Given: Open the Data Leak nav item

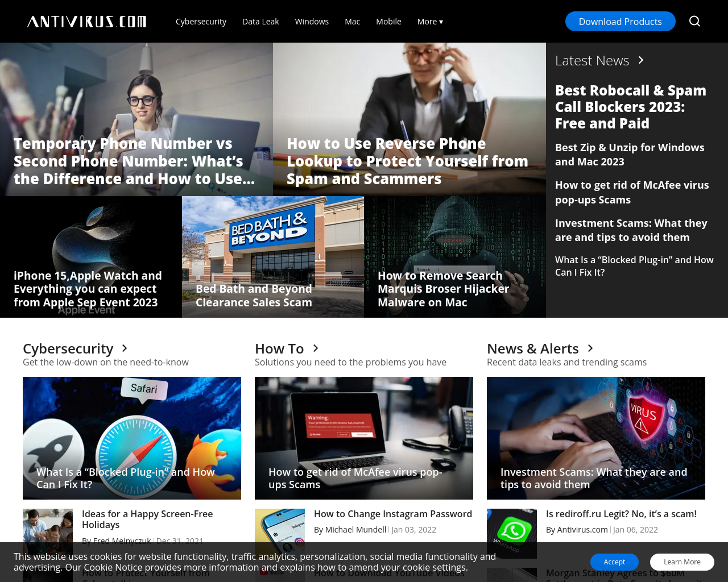Looking at the screenshot, I should coord(260,22).
